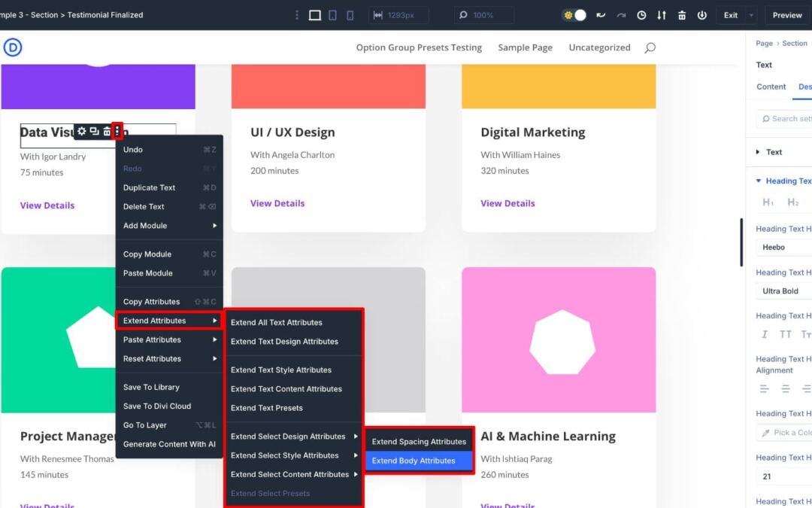Toggle the light/dark mode switch
This screenshot has width=812, height=508.
tap(575, 15)
